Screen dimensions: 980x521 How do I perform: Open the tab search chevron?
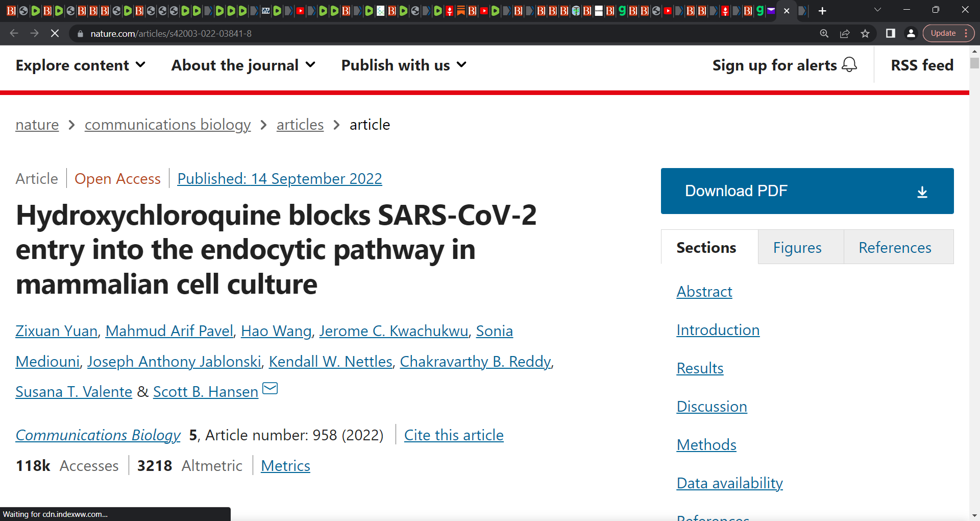pos(877,10)
